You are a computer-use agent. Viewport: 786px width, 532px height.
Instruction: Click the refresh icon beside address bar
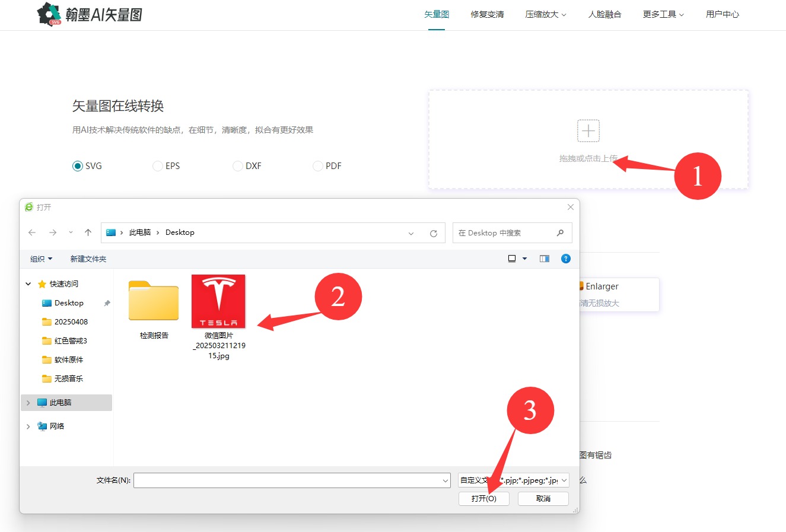434,233
